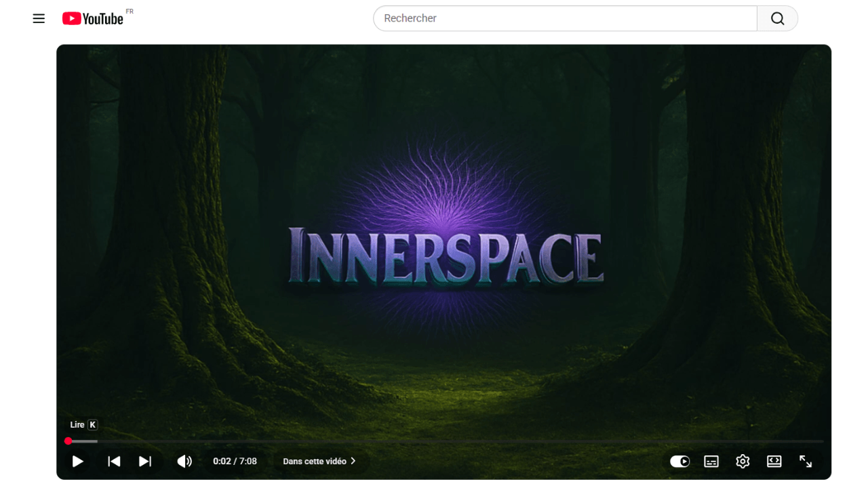This screenshot has width=868, height=488.
Task: Click the chevron beside "Dans cette vidéo"
Action: click(x=353, y=462)
